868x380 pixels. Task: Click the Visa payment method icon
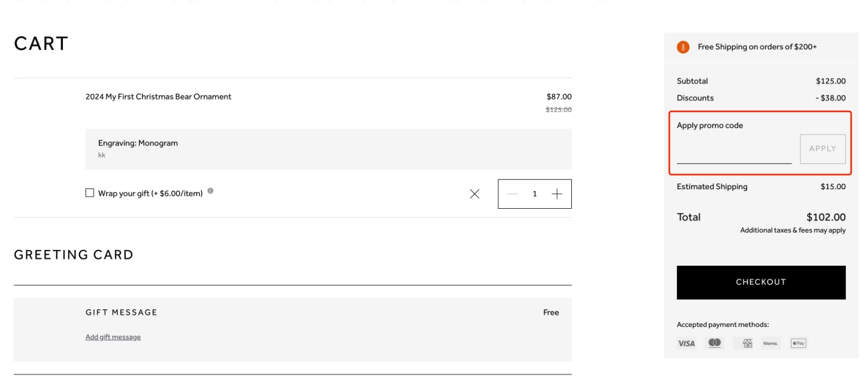[x=686, y=343]
